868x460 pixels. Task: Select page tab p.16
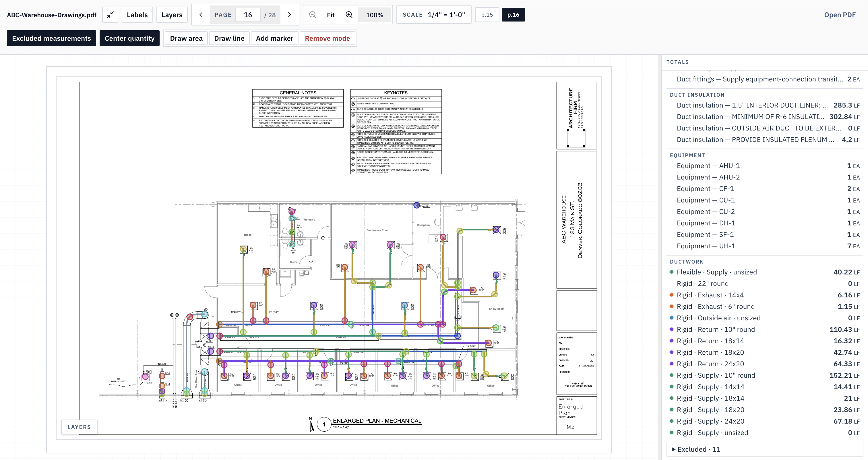513,15
